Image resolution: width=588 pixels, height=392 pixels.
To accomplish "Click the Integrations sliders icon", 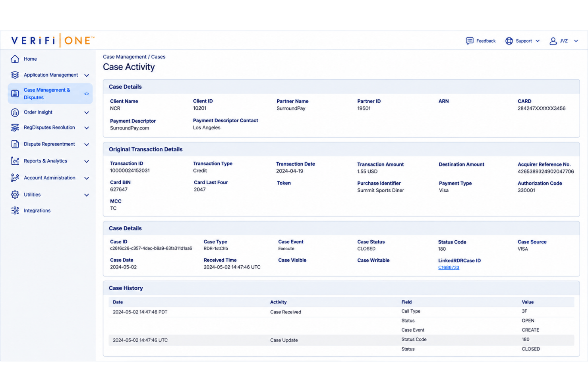I will [15, 210].
